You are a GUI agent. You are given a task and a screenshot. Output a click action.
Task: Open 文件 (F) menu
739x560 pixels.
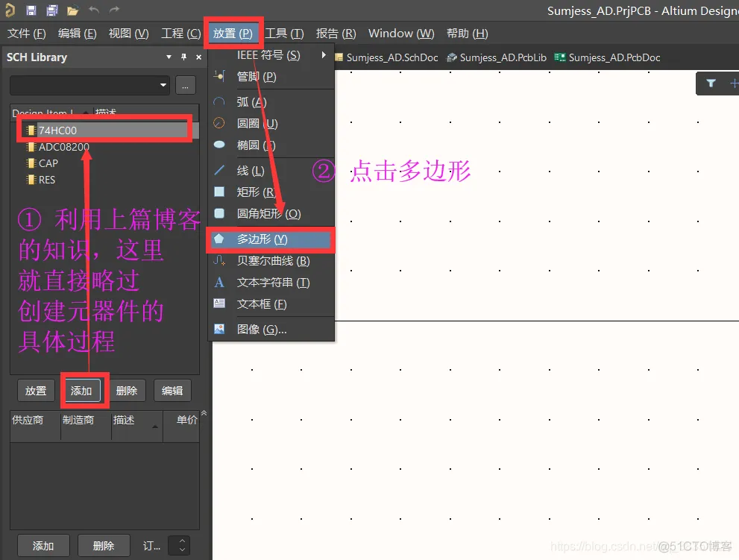click(26, 34)
